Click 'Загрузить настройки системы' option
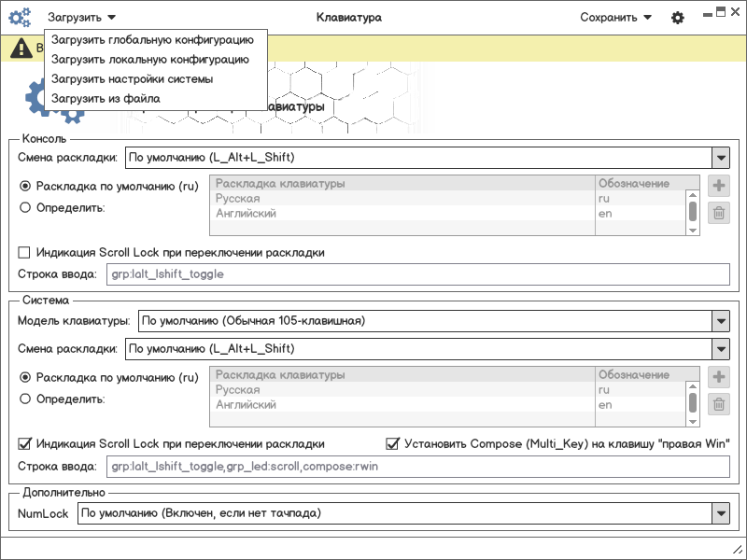The width and height of the screenshot is (747, 560). click(132, 78)
